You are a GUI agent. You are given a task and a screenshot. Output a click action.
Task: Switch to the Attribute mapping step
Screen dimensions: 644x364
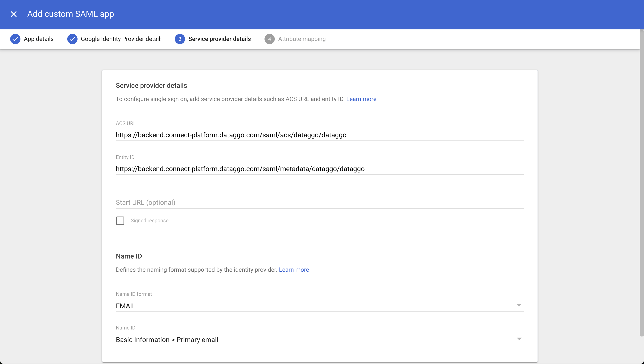tap(302, 39)
